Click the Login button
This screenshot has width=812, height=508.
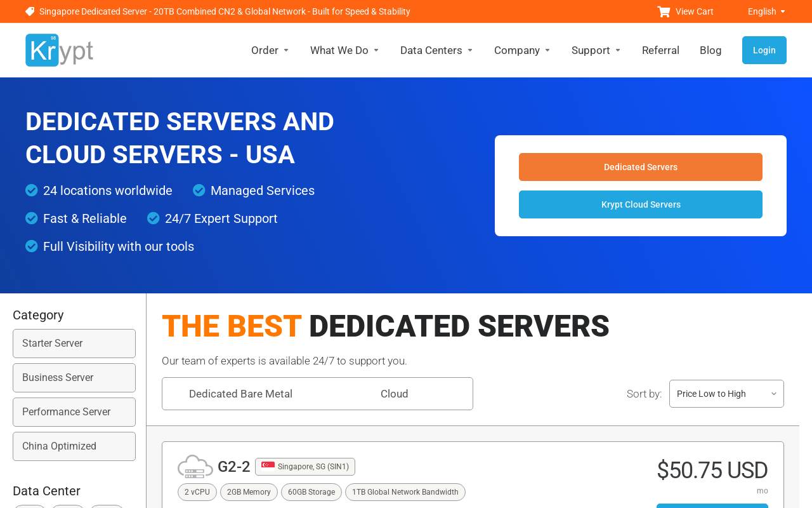point(764,50)
